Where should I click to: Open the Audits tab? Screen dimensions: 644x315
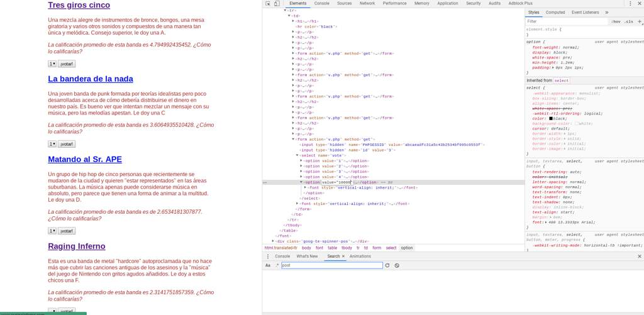click(x=494, y=3)
